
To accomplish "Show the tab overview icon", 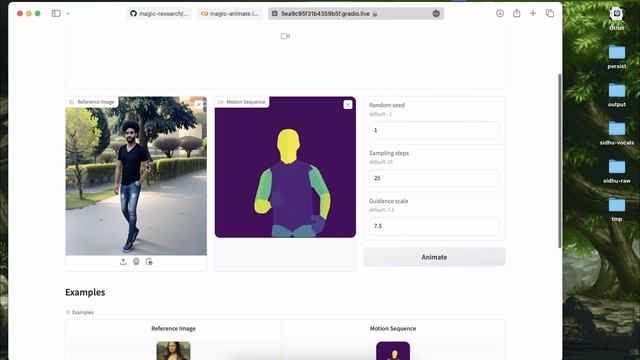I will (550, 13).
